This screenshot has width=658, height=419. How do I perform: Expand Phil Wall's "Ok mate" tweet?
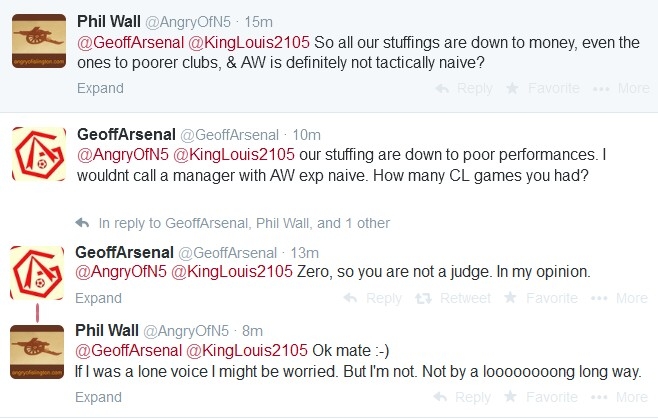point(99,397)
